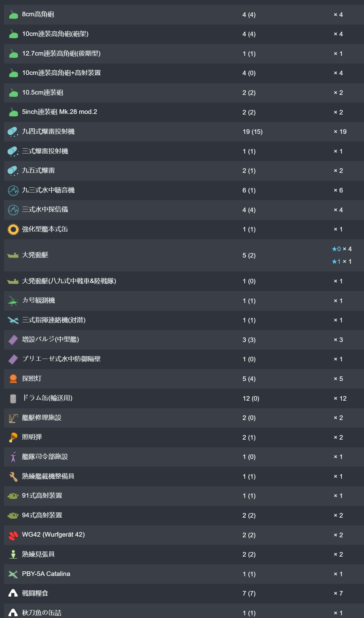Screen dimensions: 364x618
Task: Select the red rocket icon beside WG42
Action: [x=13, y=535]
